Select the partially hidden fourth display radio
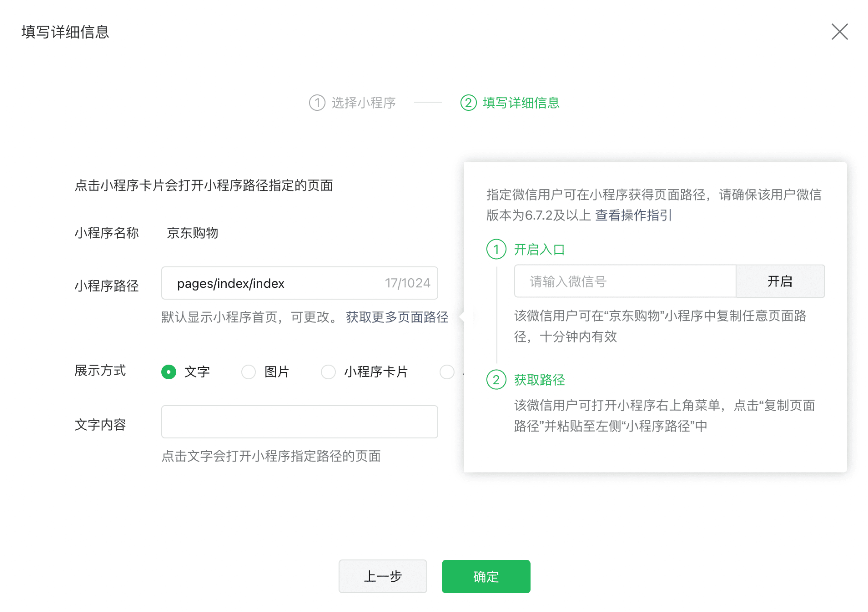Viewport: 868px width, 612px height. tap(447, 372)
